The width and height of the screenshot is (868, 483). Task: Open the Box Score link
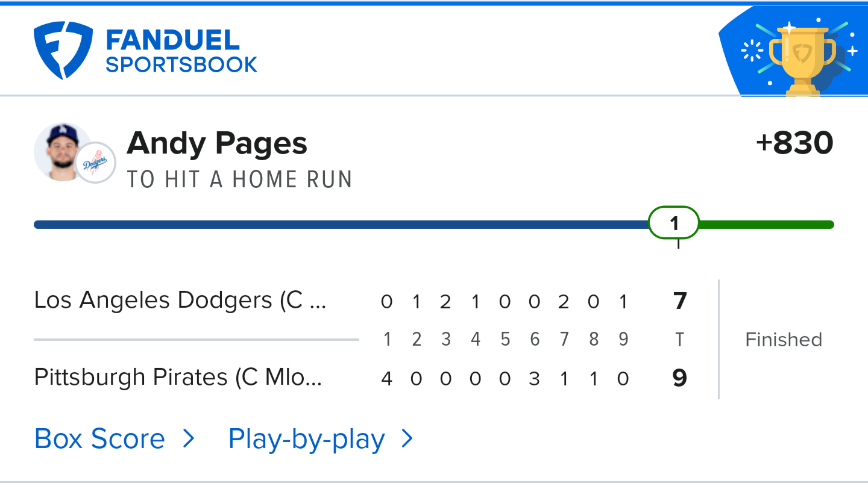pos(100,439)
